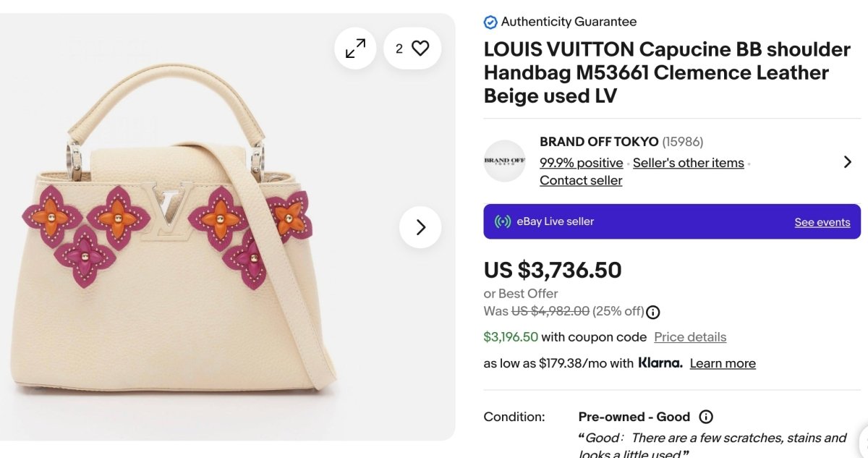Go to next product photo arrow
This screenshot has height=458, width=868.
(x=420, y=227)
